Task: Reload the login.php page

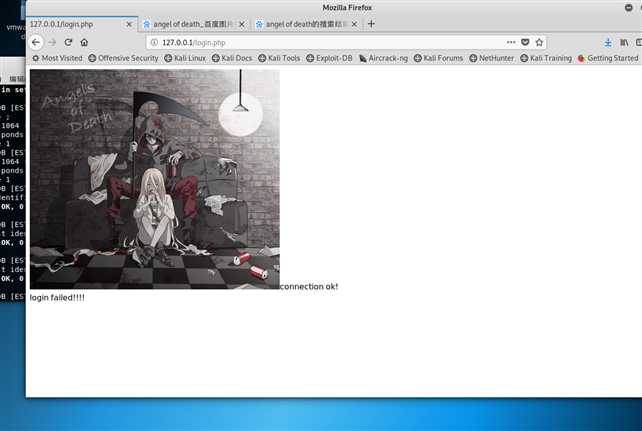Action: point(68,42)
